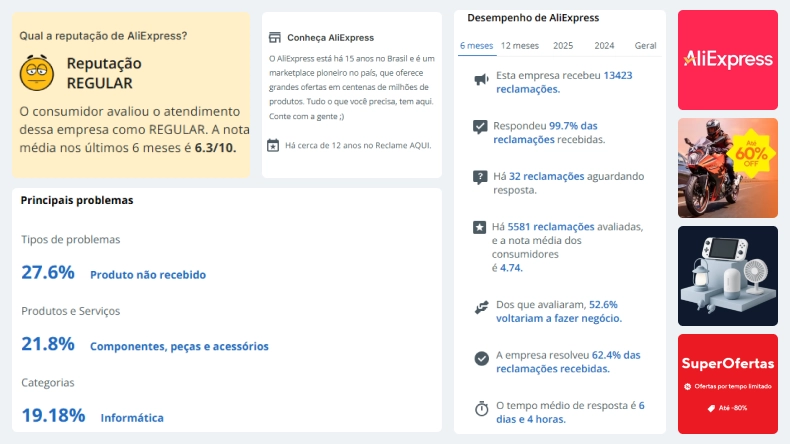Viewport: 790px width, 444px height.
Task: Click 'Há cerca de 12 anos no Reclame AQUI' text
Action: 358,145
